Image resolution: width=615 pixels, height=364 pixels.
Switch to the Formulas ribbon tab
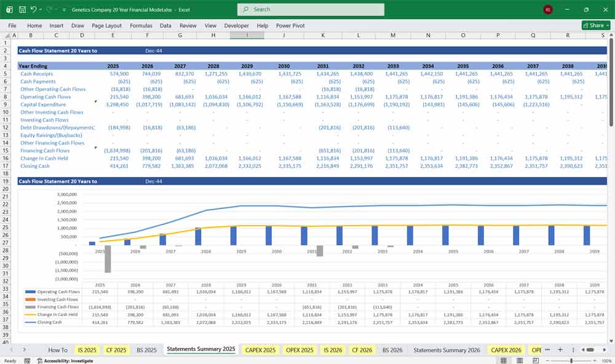tap(141, 26)
